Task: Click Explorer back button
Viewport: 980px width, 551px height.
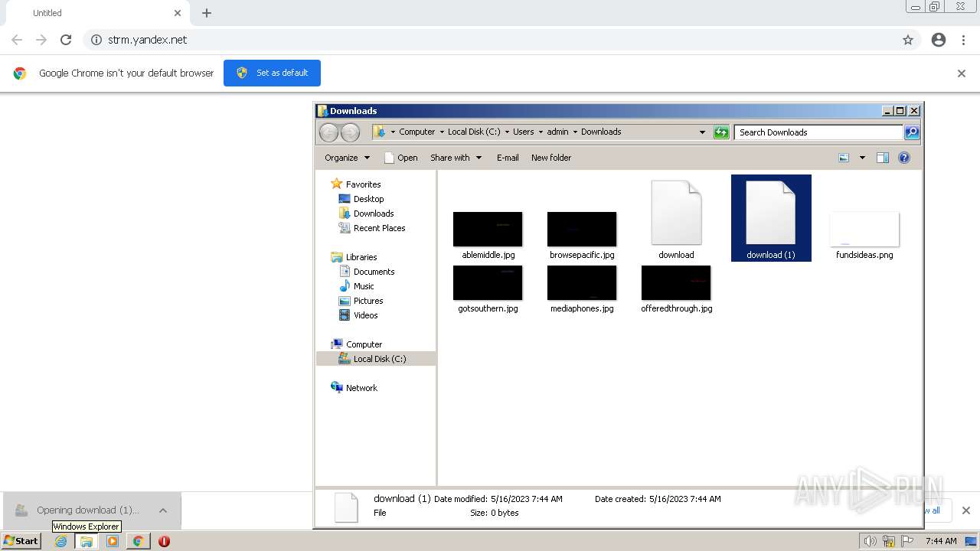Action: coord(328,132)
